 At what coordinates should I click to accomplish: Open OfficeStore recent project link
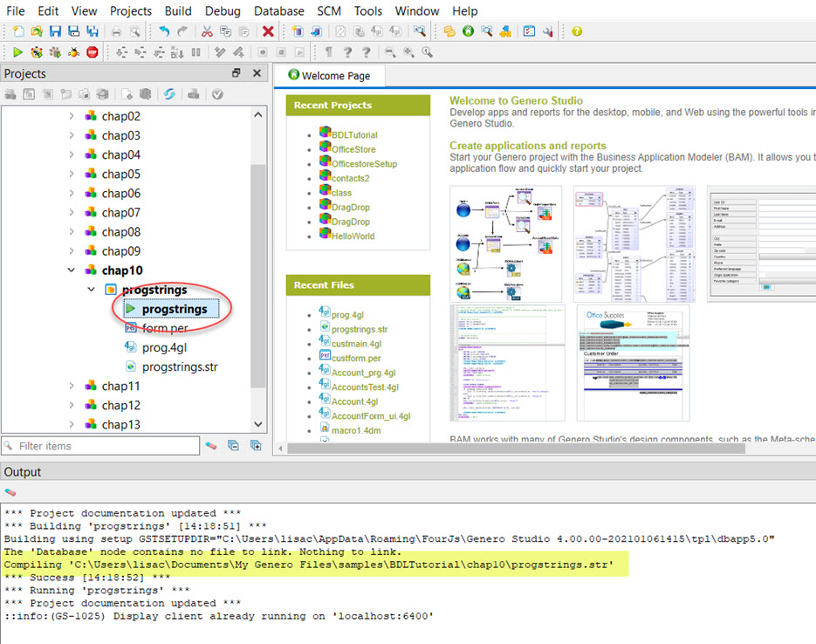[353, 149]
